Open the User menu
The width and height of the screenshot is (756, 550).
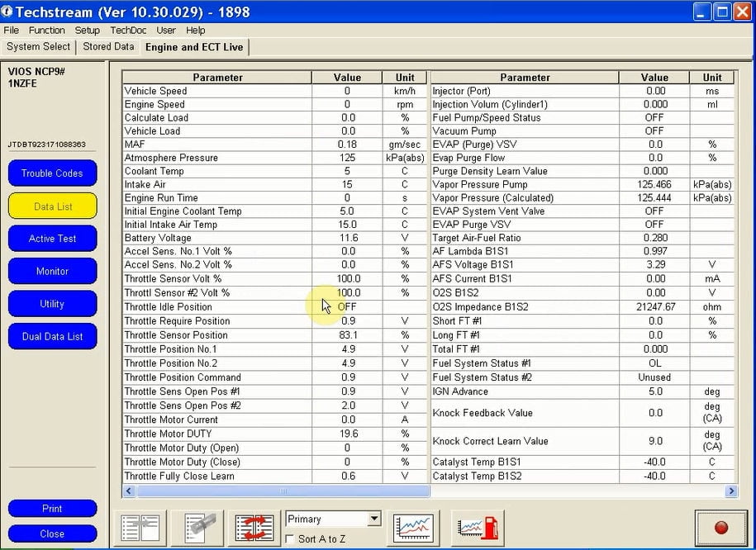pos(166,31)
